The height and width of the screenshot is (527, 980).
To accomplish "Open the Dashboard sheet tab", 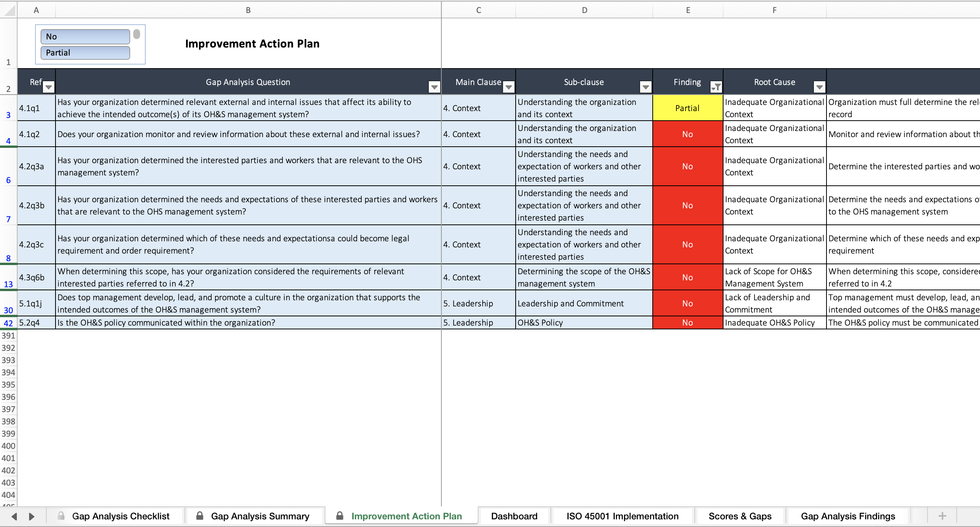I will coord(514,516).
